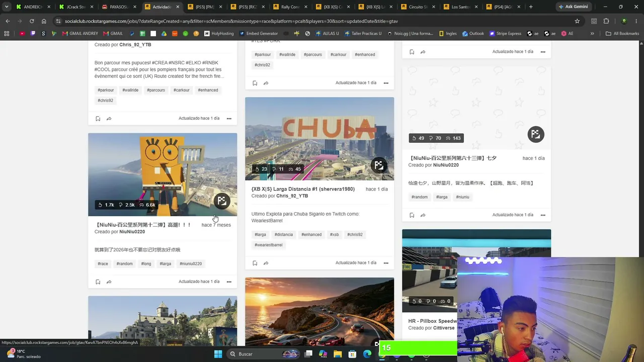Click the 143 plays stat on 七夕 job
The height and width of the screenshot is (362, 644).
tap(453, 138)
